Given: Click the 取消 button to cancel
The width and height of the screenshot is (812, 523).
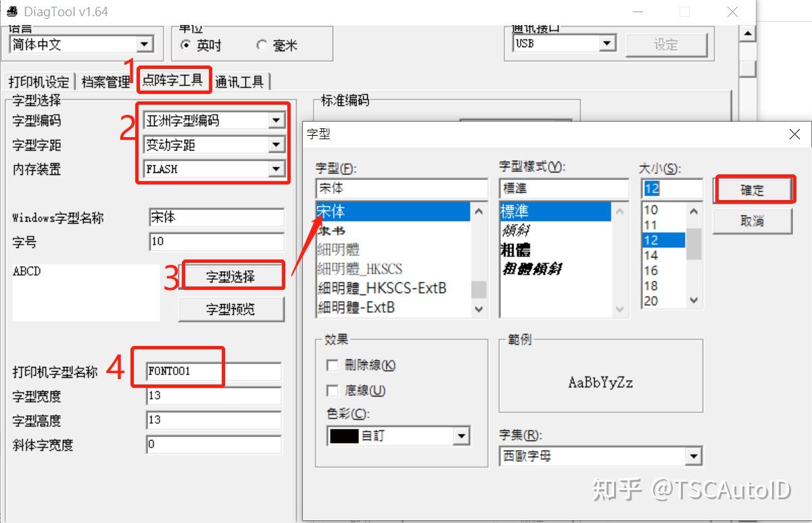Looking at the screenshot, I should click(x=753, y=220).
